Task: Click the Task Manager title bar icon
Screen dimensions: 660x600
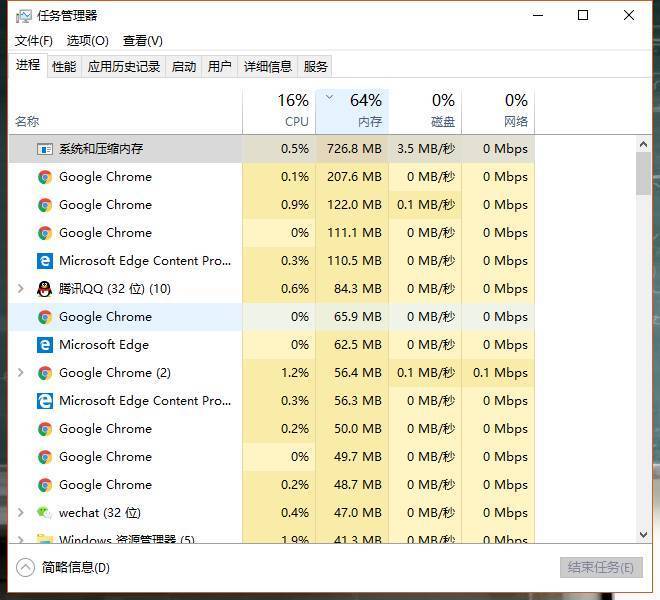Action: click(x=23, y=16)
